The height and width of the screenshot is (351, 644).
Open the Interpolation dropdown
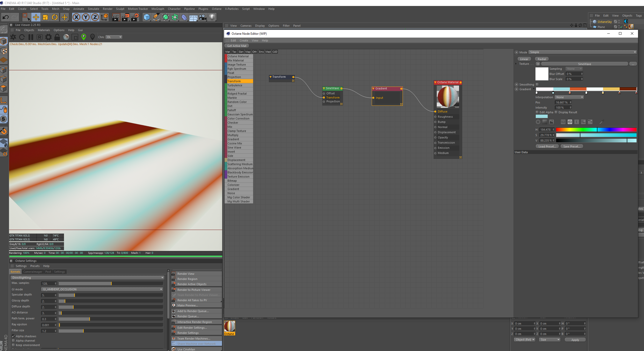coord(569,97)
